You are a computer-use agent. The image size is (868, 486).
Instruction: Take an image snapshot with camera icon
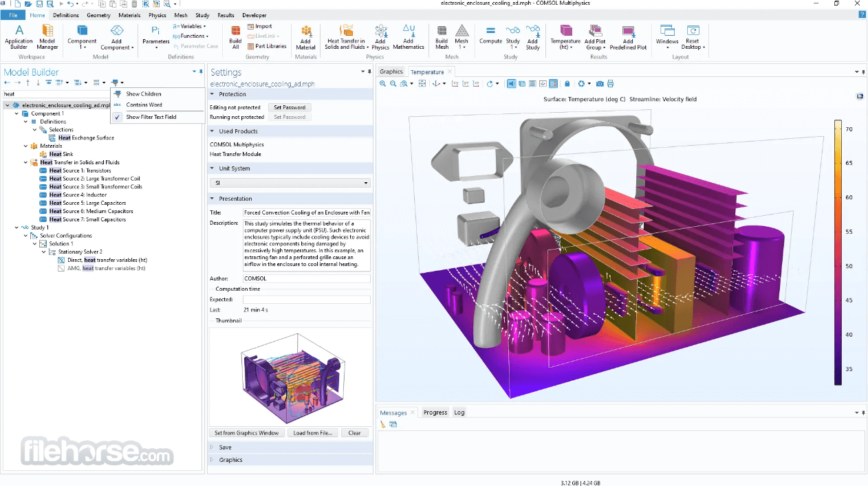(600, 83)
